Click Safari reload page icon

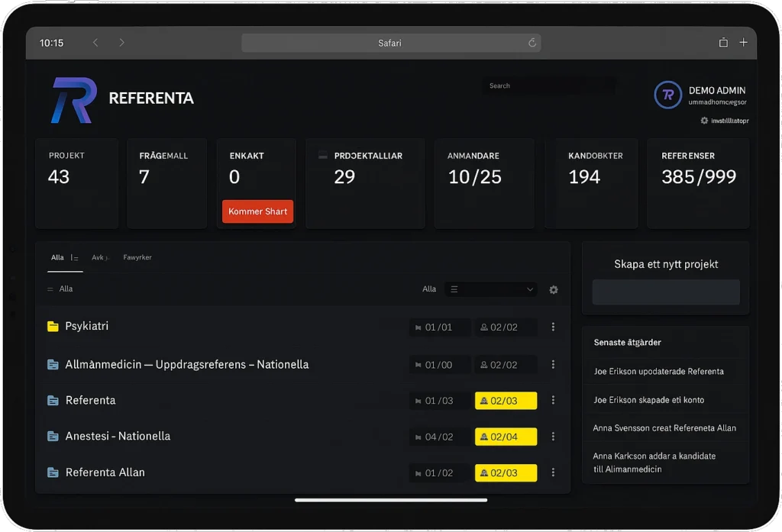(532, 44)
